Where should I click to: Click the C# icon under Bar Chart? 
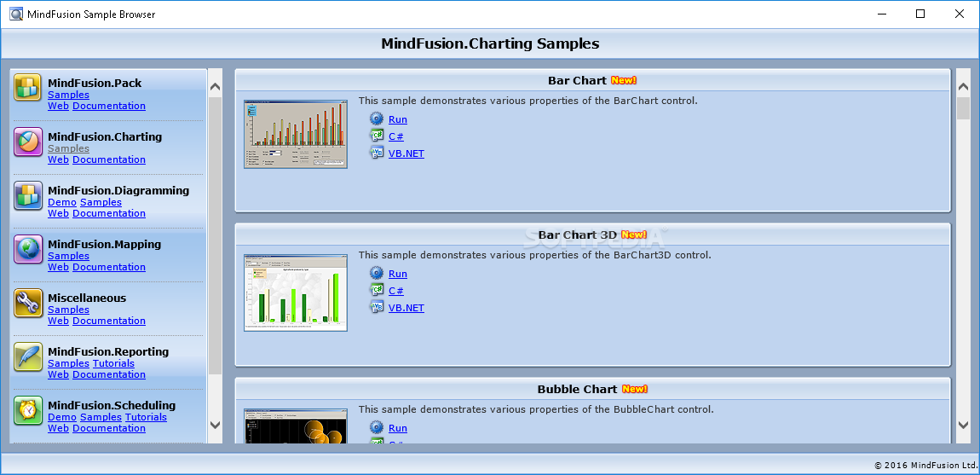point(377,136)
